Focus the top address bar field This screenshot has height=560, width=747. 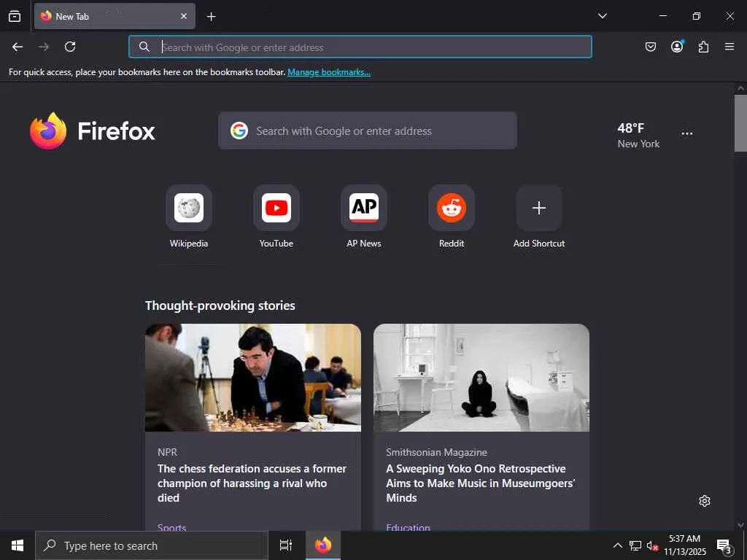coord(360,47)
